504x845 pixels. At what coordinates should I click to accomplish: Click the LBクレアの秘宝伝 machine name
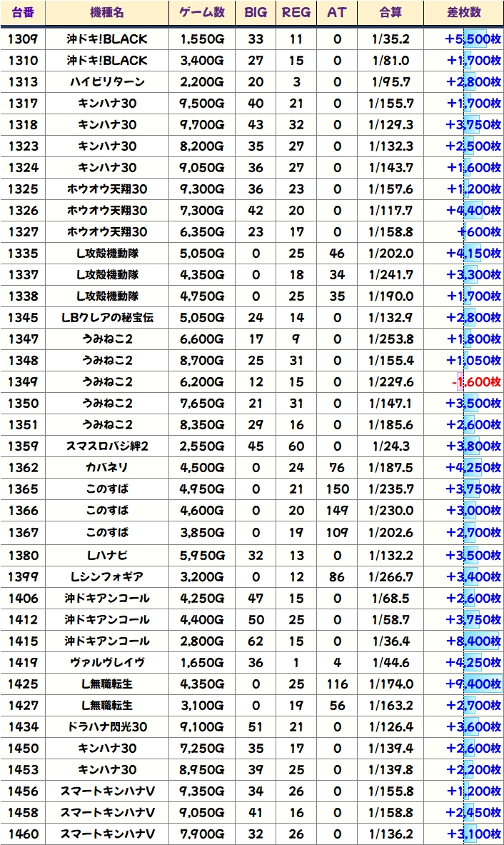click(107, 318)
